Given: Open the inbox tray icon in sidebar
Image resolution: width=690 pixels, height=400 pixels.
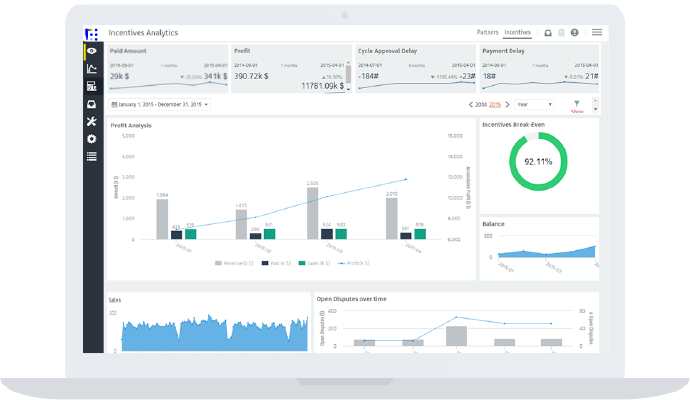Looking at the screenshot, I should [92, 104].
